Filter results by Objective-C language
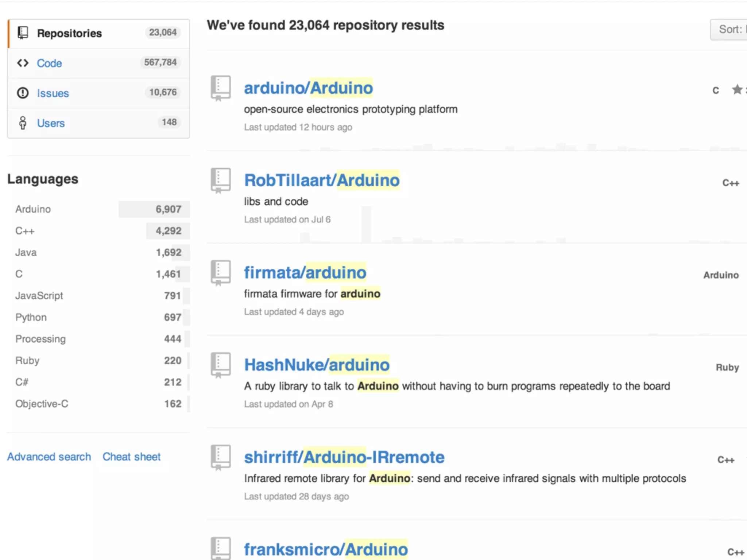This screenshot has width=747, height=560. [x=42, y=404]
